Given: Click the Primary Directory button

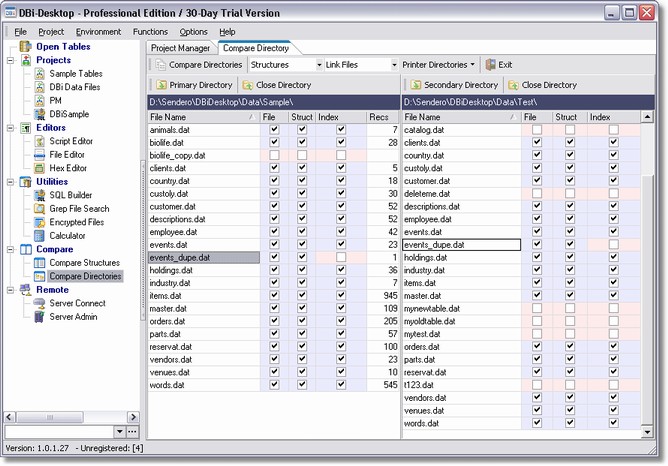Looking at the screenshot, I should tap(194, 85).
